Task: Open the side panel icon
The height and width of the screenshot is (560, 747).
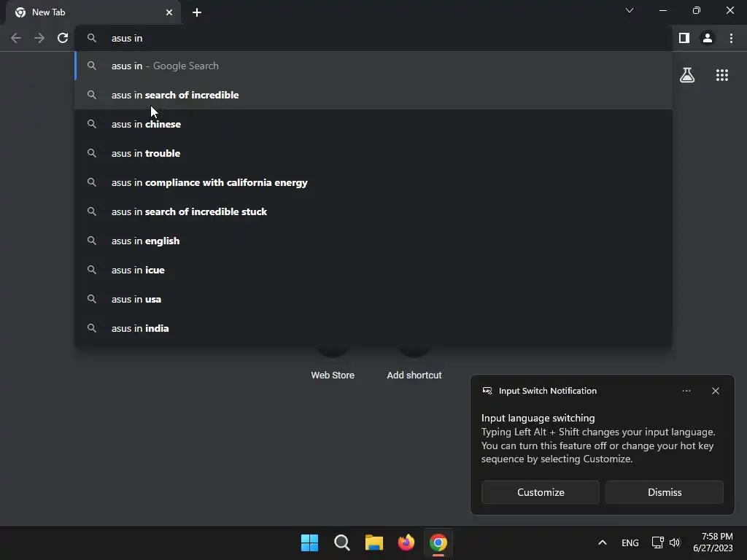Action: pos(684,38)
